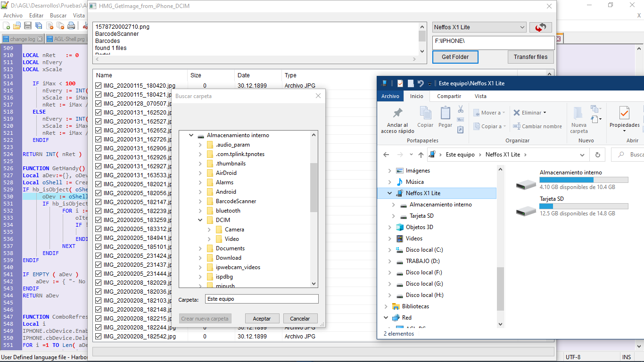Open the Archivo menu in editor

tap(13, 16)
